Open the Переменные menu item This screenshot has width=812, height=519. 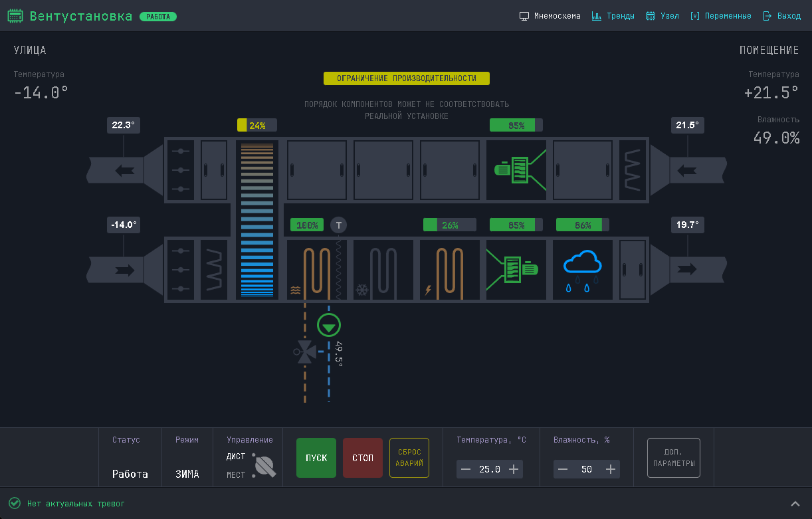tap(721, 16)
